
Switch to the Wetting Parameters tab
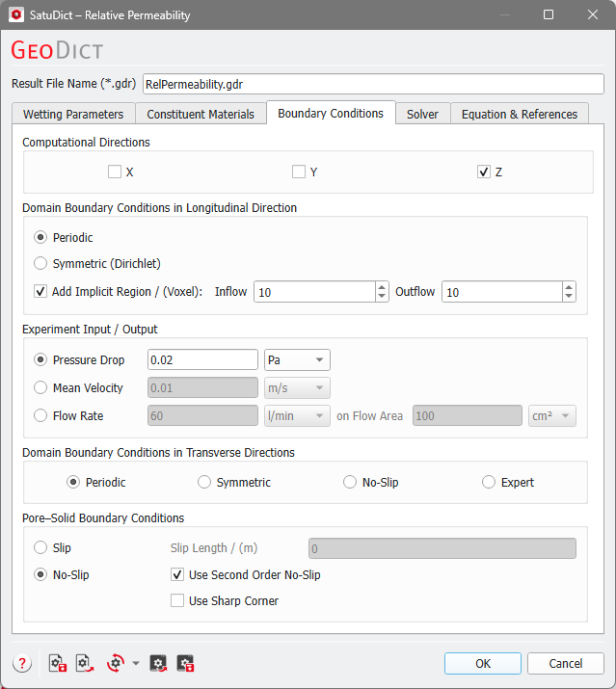point(73,114)
